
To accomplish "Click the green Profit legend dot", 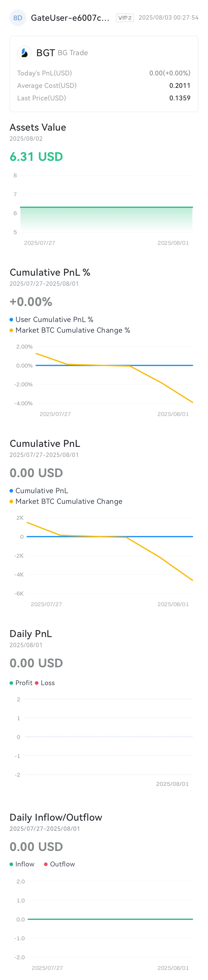I will 11,683.
